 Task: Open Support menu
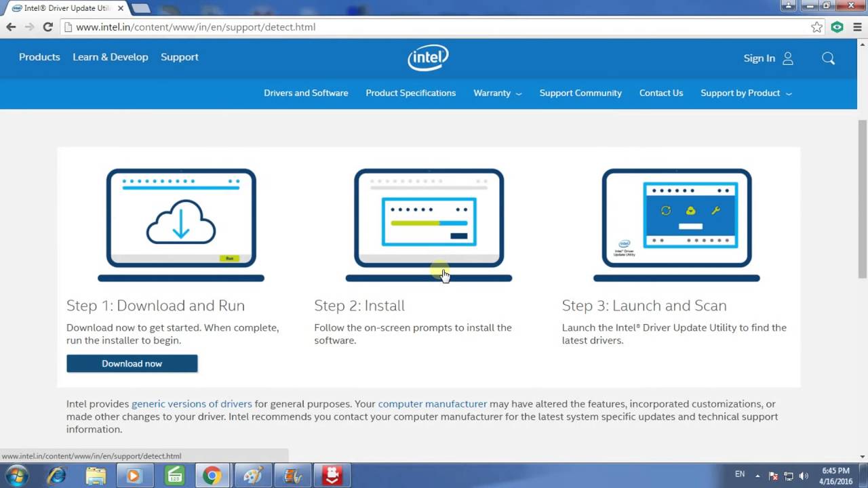[180, 57]
